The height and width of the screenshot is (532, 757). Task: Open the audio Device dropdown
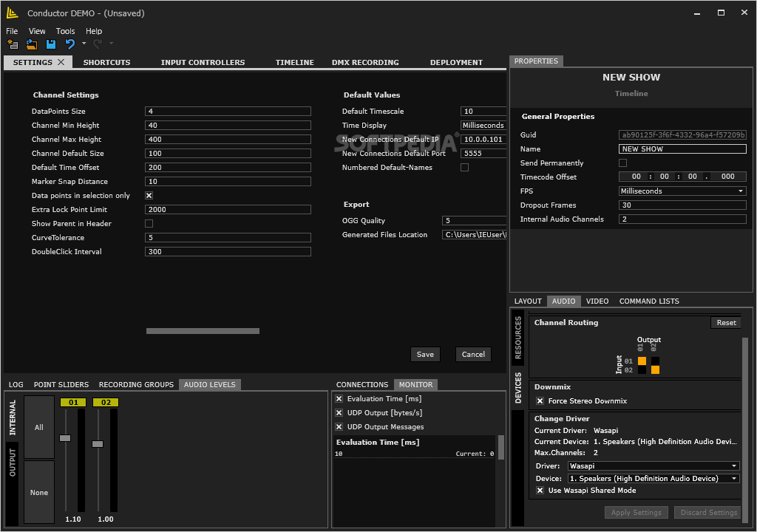coord(654,478)
